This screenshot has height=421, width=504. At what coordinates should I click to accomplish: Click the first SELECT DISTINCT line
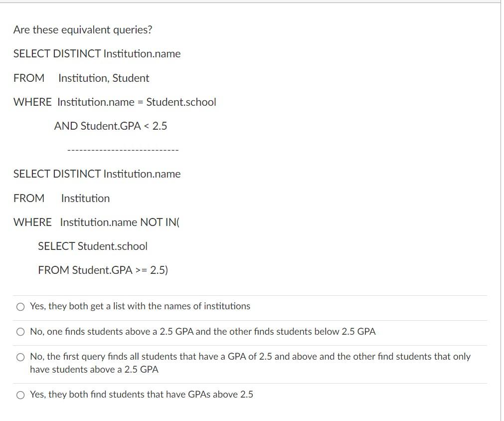pyautogui.click(x=97, y=53)
